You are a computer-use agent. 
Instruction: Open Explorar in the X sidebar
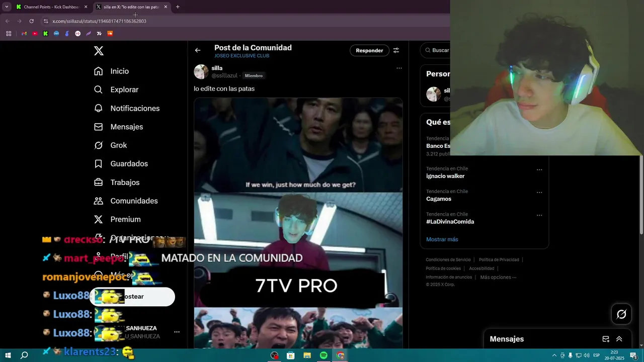116,89
